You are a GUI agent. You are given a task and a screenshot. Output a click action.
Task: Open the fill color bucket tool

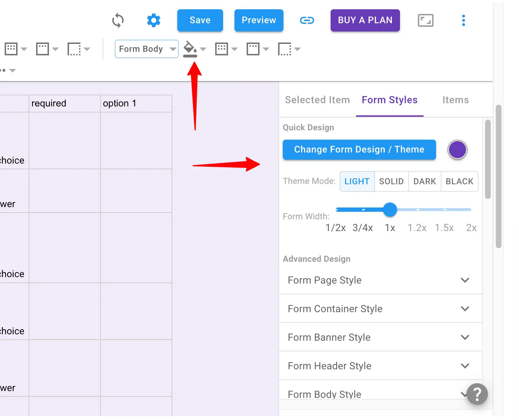(x=189, y=49)
